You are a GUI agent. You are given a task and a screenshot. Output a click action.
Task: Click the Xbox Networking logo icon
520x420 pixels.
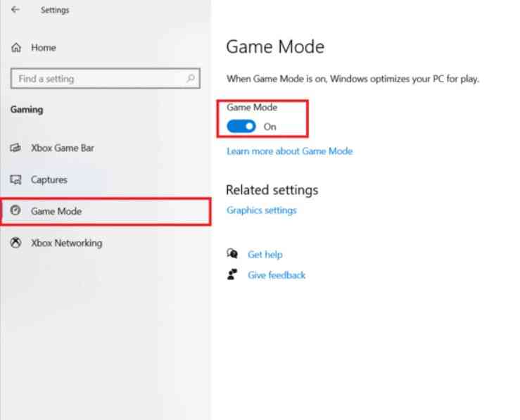16,243
